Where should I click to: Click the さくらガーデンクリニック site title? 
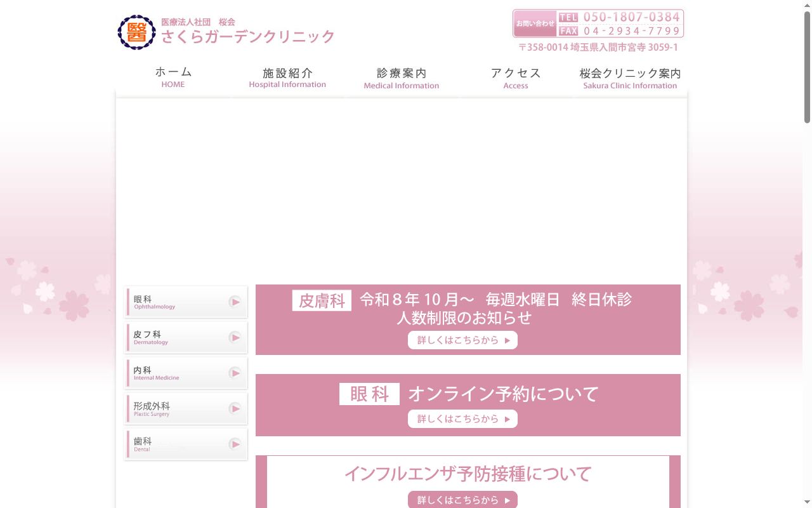coord(247,37)
